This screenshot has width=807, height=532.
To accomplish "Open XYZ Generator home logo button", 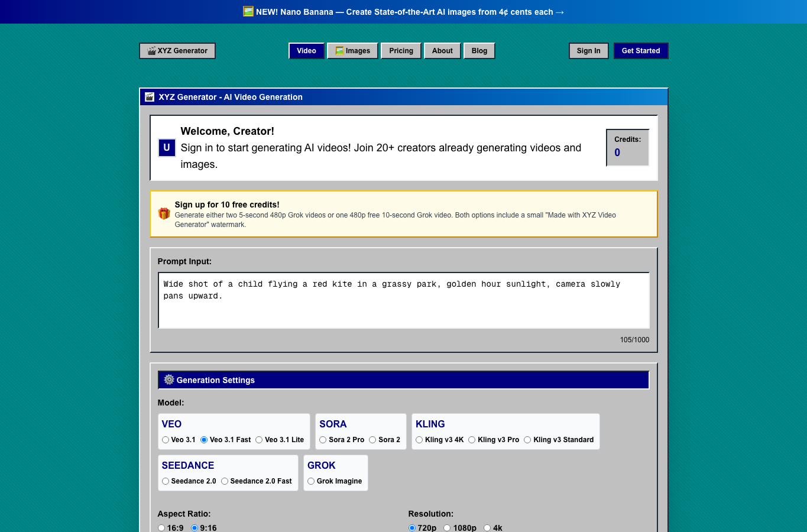I will click(x=177, y=51).
